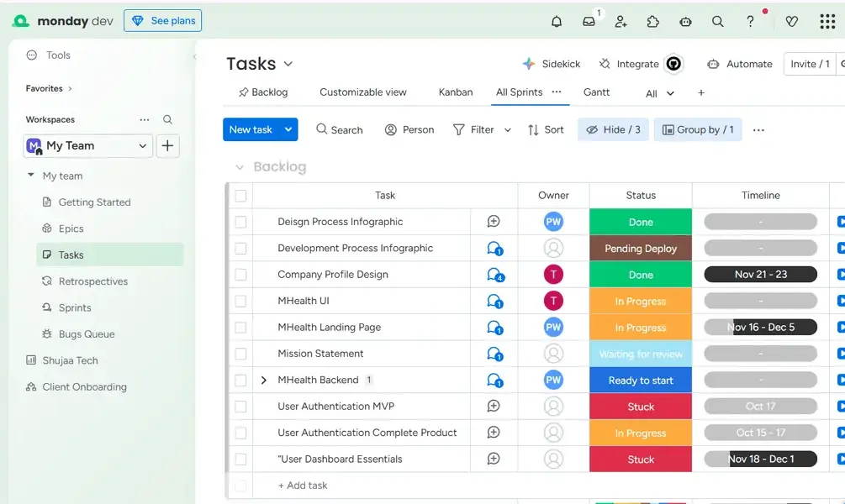Open the invite teammates icon
The width and height of the screenshot is (845, 504).
coord(621,21)
